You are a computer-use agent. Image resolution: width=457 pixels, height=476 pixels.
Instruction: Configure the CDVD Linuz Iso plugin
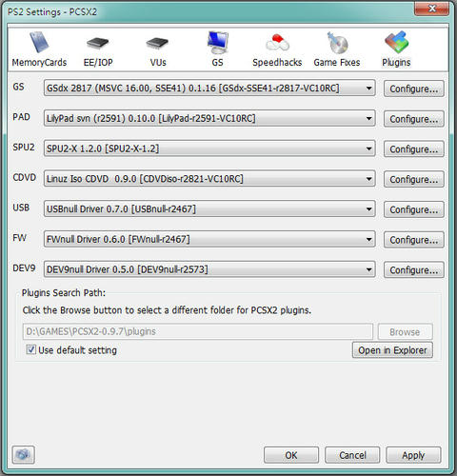pyautogui.click(x=414, y=179)
